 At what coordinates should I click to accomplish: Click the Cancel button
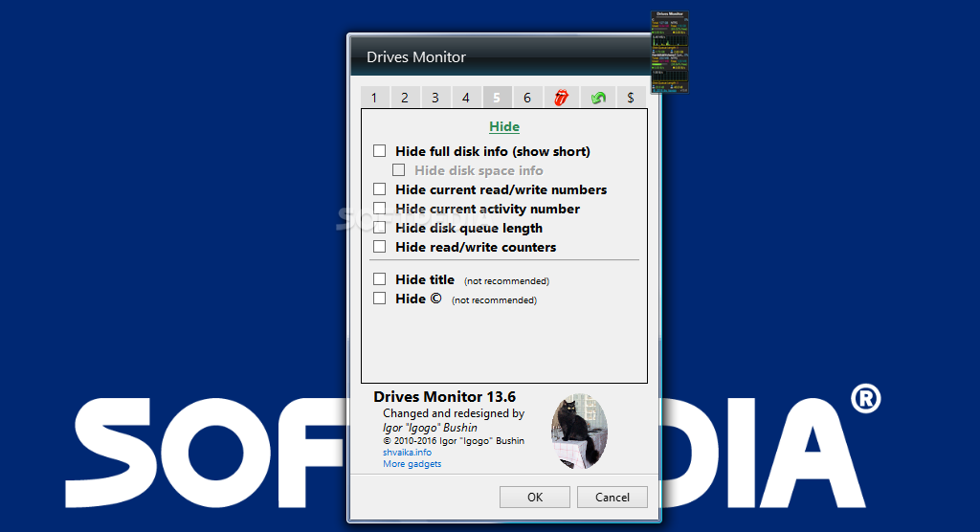click(x=612, y=497)
